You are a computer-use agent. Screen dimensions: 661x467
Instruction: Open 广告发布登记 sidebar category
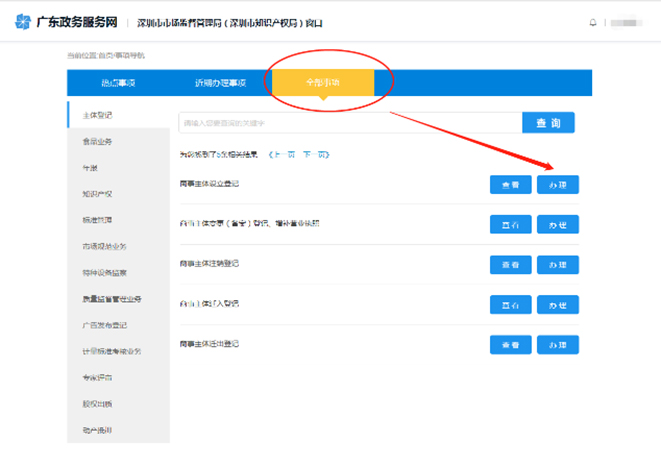click(x=104, y=325)
